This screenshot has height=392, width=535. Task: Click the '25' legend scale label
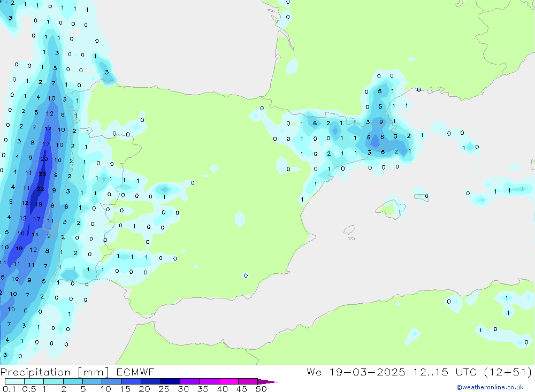[164, 389]
